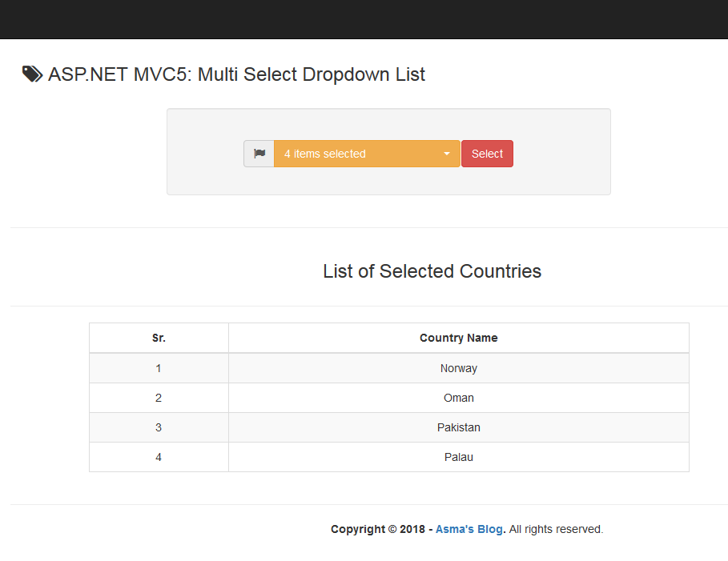The height and width of the screenshot is (561, 728).
Task: Click serial number 4 in the table
Action: tap(159, 457)
